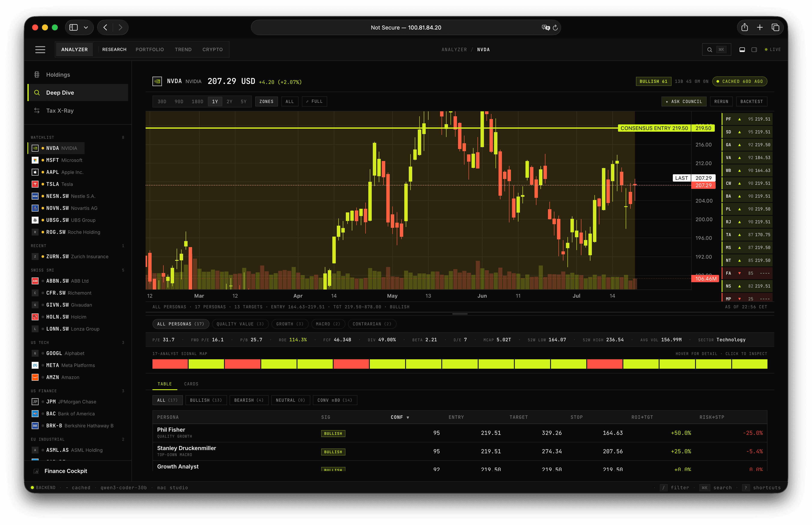
Task: Filter table to Bullish (13)
Action: pyautogui.click(x=206, y=400)
